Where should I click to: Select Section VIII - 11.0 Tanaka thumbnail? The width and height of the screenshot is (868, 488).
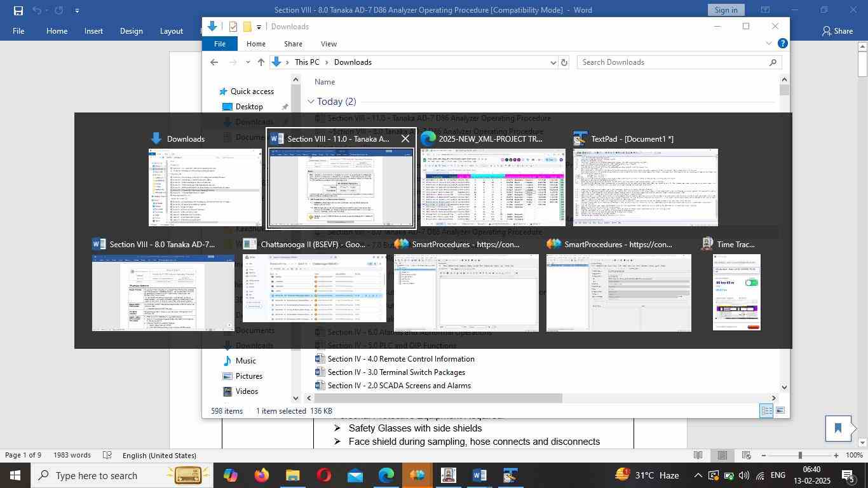click(x=341, y=187)
